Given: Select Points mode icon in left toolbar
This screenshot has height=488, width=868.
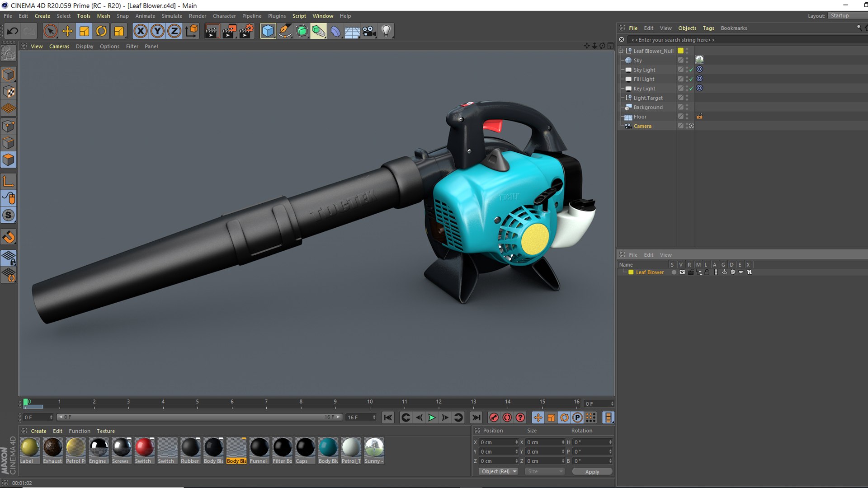Looking at the screenshot, I should [9, 126].
